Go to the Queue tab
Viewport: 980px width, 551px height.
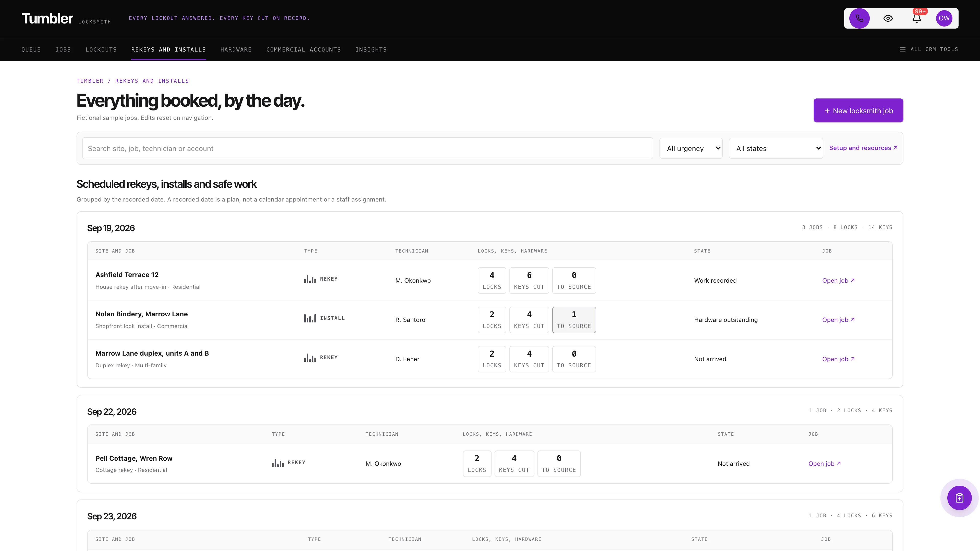(31, 49)
